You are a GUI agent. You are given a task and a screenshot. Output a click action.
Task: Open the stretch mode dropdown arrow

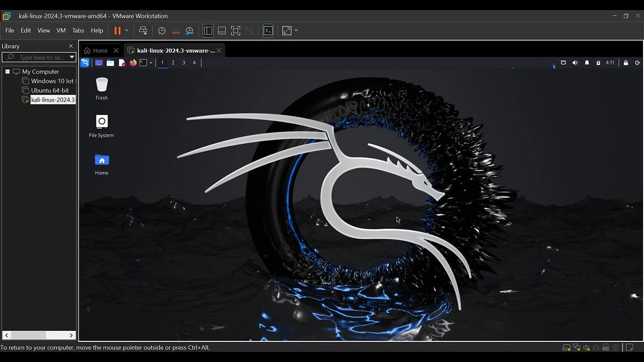tap(296, 31)
